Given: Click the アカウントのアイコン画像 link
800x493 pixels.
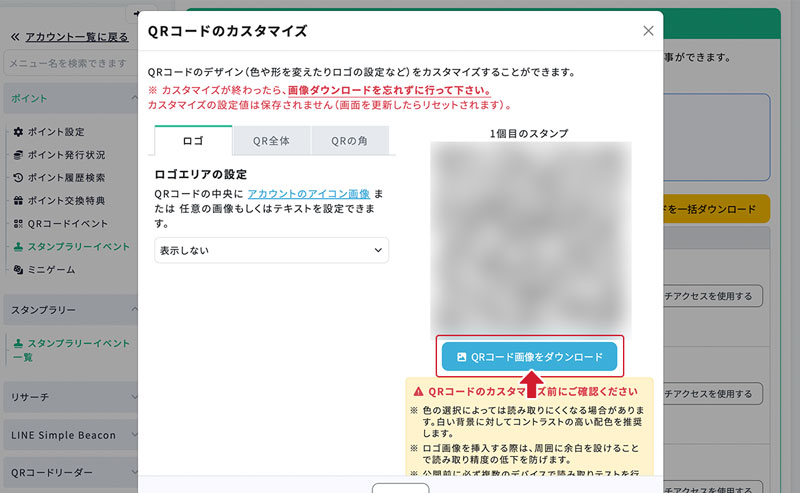Looking at the screenshot, I should (x=309, y=192).
